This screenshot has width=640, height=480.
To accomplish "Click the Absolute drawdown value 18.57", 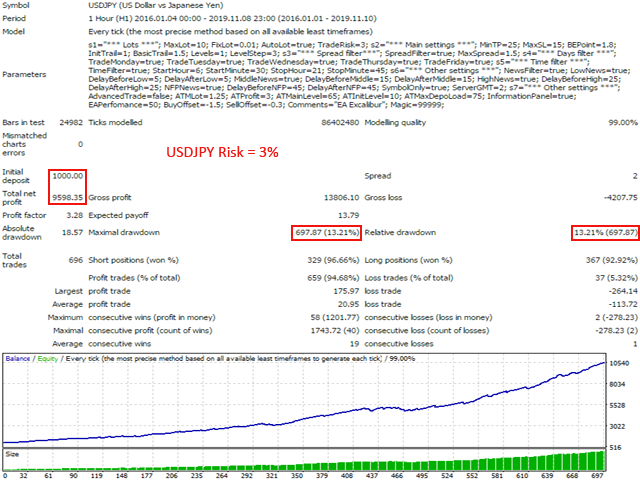I will coord(72,232).
